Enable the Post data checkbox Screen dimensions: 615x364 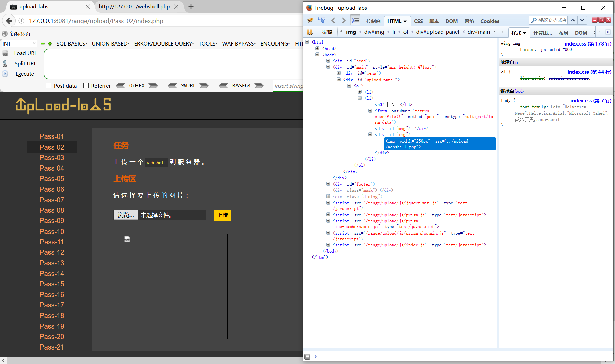point(49,86)
